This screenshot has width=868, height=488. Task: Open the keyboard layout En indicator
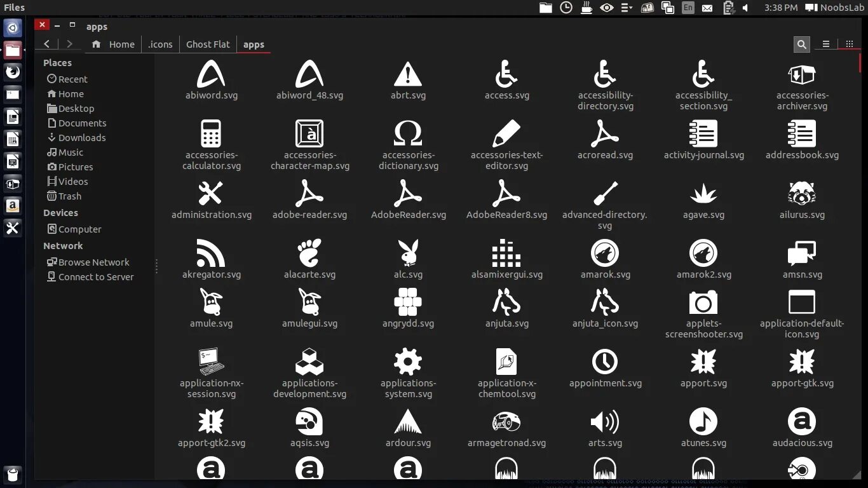point(688,8)
